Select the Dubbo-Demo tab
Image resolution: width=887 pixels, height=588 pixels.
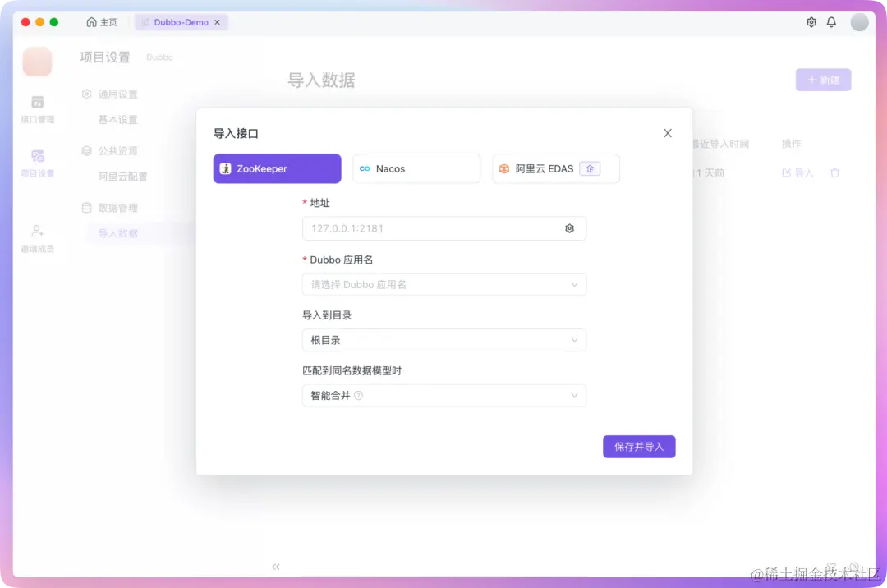[x=177, y=22]
